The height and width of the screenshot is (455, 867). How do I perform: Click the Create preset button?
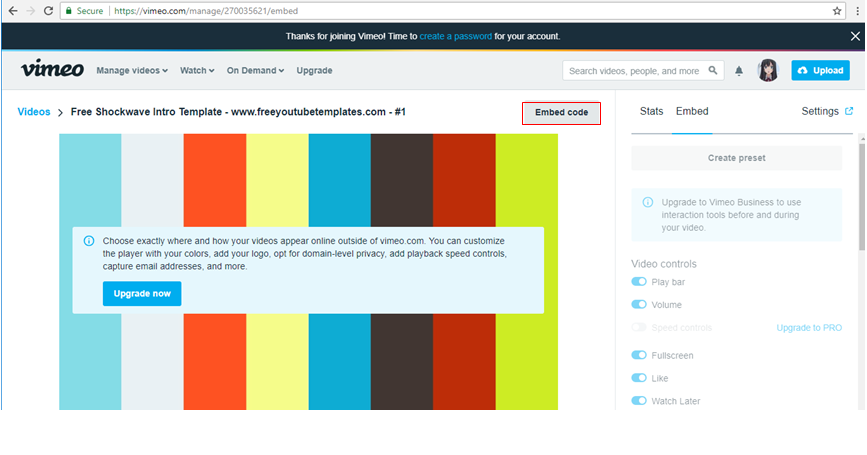click(737, 158)
